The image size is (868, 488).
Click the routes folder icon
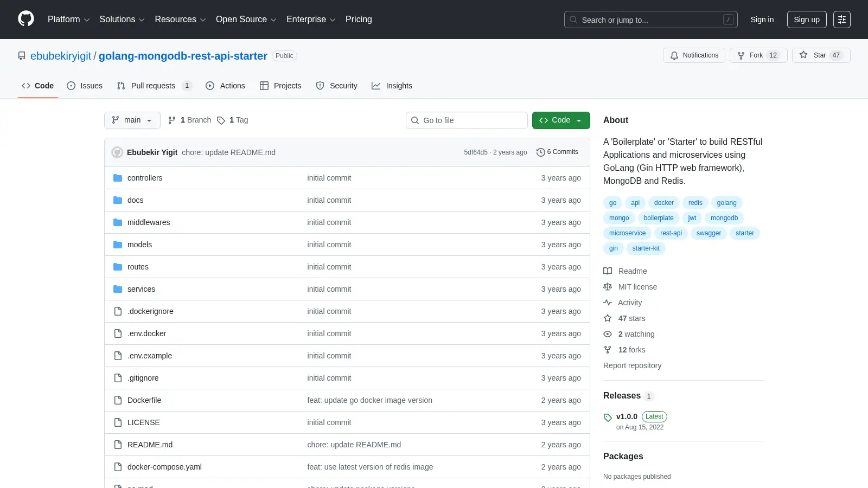[118, 267]
